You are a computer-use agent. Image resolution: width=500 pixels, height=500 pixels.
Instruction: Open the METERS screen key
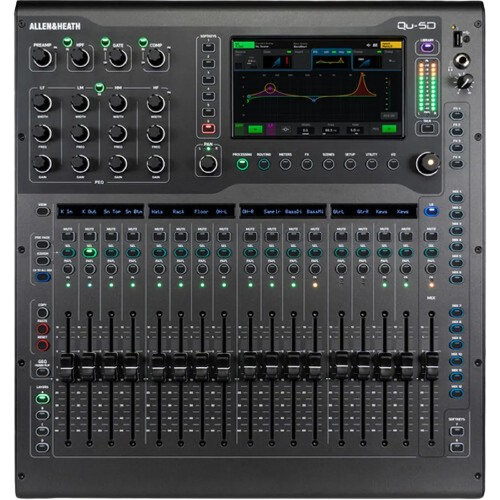[x=285, y=164]
